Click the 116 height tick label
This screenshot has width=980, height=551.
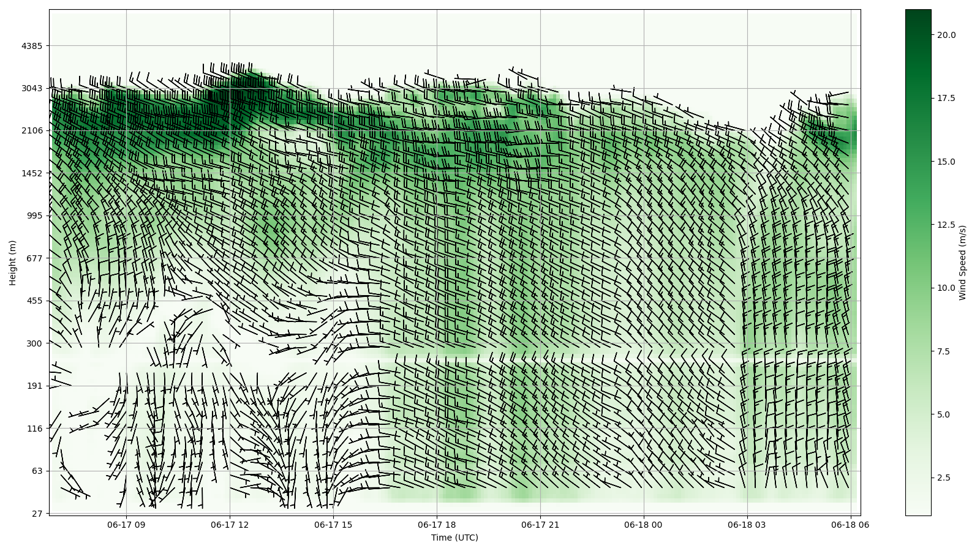click(x=34, y=429)
